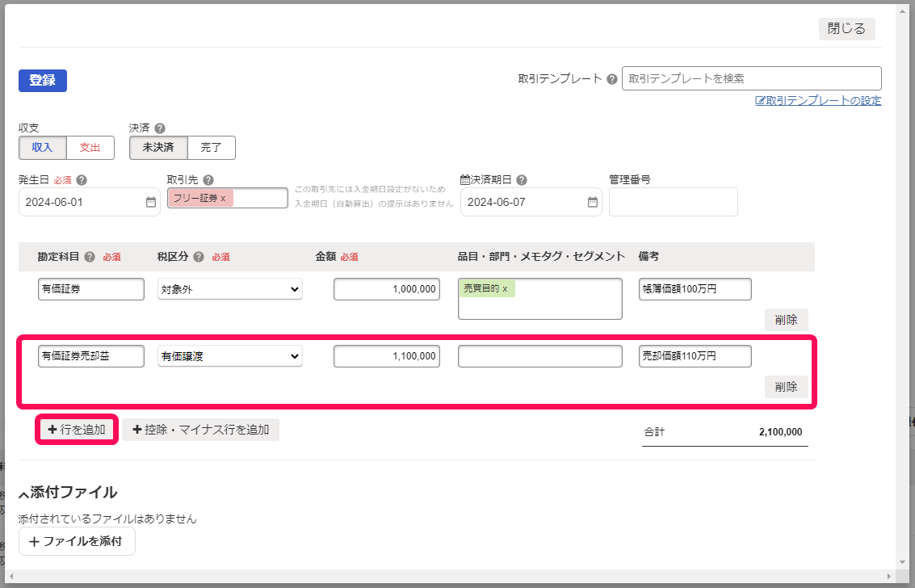Click 登録 button
915x588 pixels.
point(43,81)
